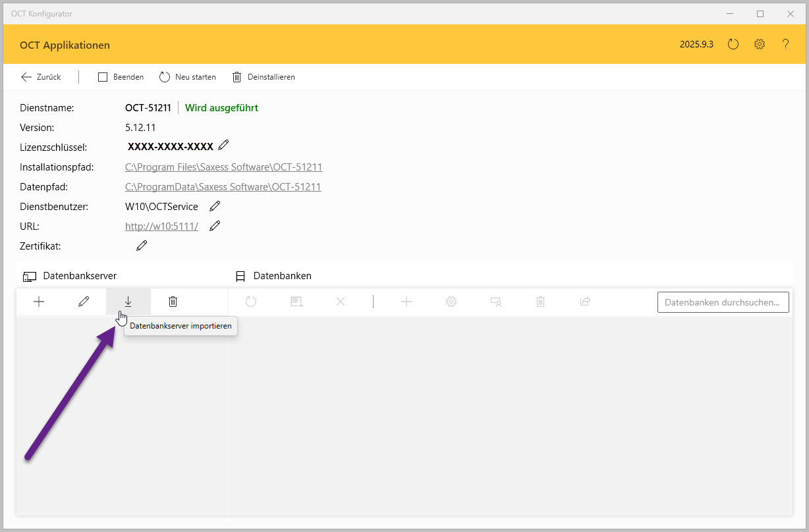Edit the selected database server
This screenshot has width=809, height=532.
pos(84,302)
